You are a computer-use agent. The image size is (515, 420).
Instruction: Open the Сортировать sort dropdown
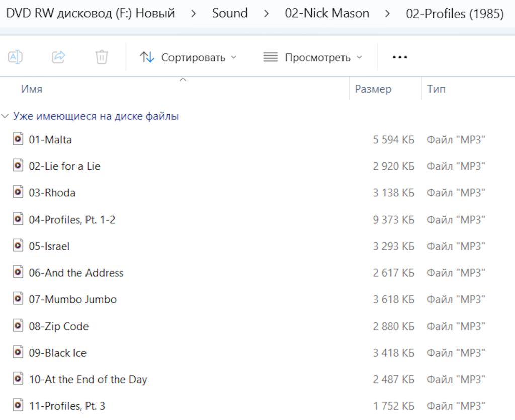188,57
